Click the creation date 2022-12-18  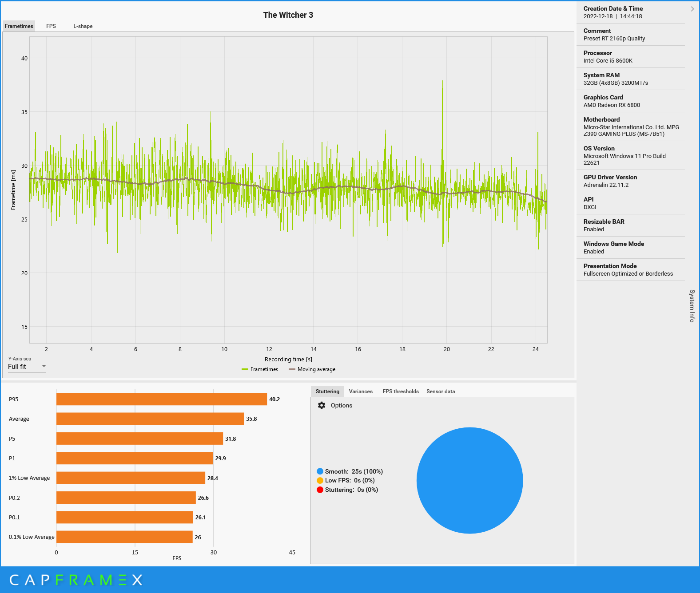[x=598, y=16]
